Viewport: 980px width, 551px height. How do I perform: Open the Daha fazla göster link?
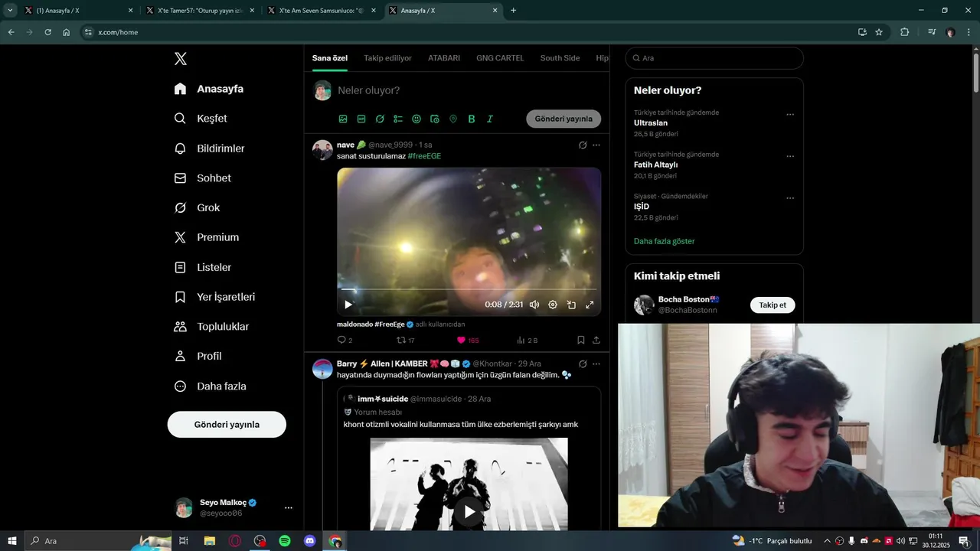(x=664, y=241)
